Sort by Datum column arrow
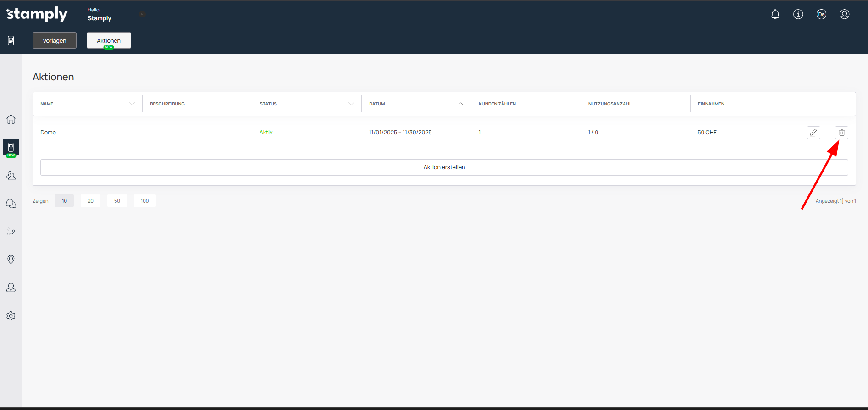Viewport: 868px width, 410px height. [461, 104]
